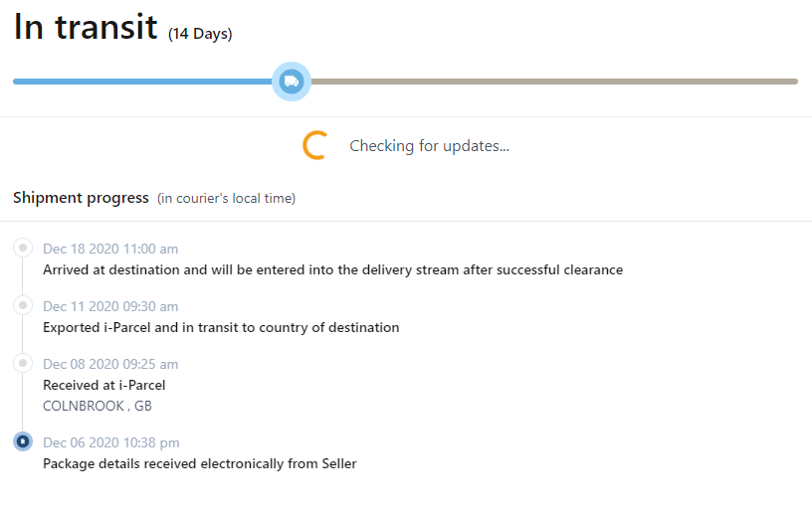Screen dimensions: 812x515
Task: Click 'Package details received electronically from Seller'
Action: click(x=200, y=463)
